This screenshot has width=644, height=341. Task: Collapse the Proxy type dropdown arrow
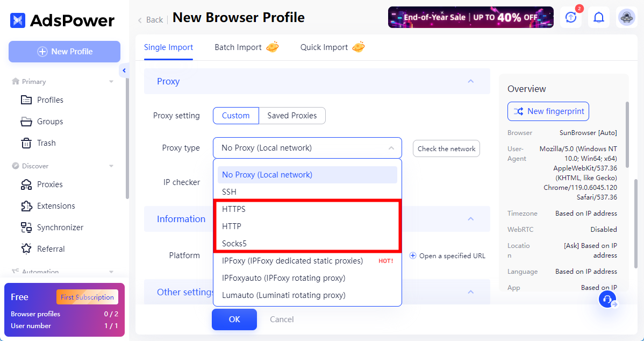point(391,148)
